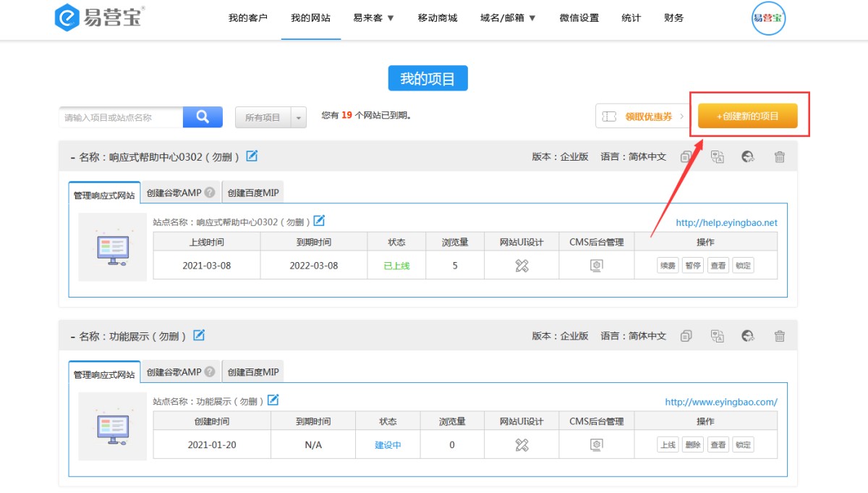Focus the project or site name search field
Screen dimensions: 868x493
point(121,117)
